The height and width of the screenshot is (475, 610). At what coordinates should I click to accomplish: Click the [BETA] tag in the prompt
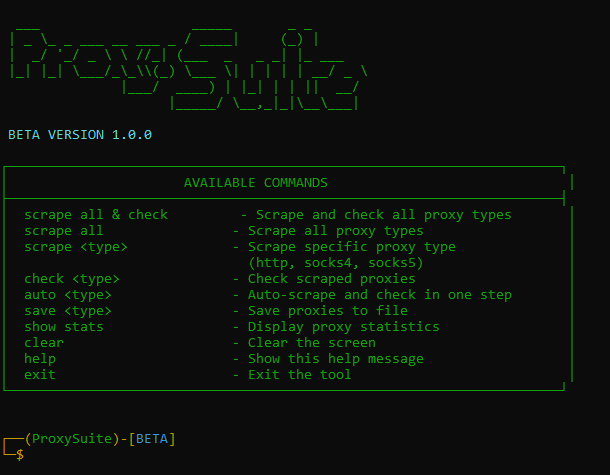(152, 439)
